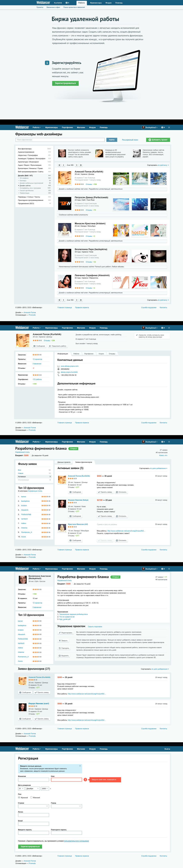Select 'Переводы / Статьи / Тексты' category
Viewport: 183px width, 868px height.
tap(29, 197)
